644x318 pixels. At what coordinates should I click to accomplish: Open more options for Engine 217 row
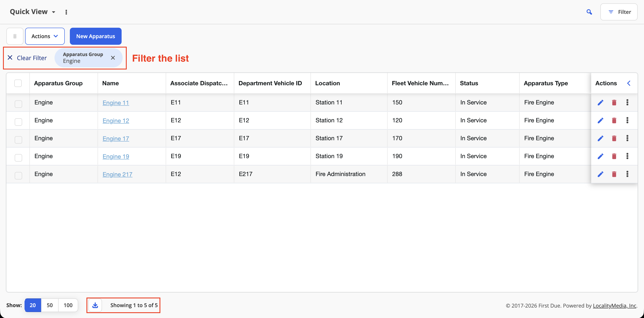627,174
